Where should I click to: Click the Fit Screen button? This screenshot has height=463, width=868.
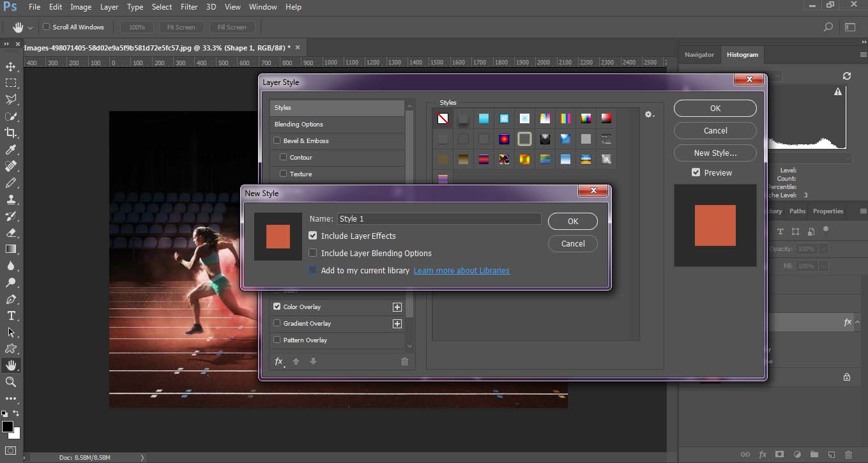pos(181,27)
